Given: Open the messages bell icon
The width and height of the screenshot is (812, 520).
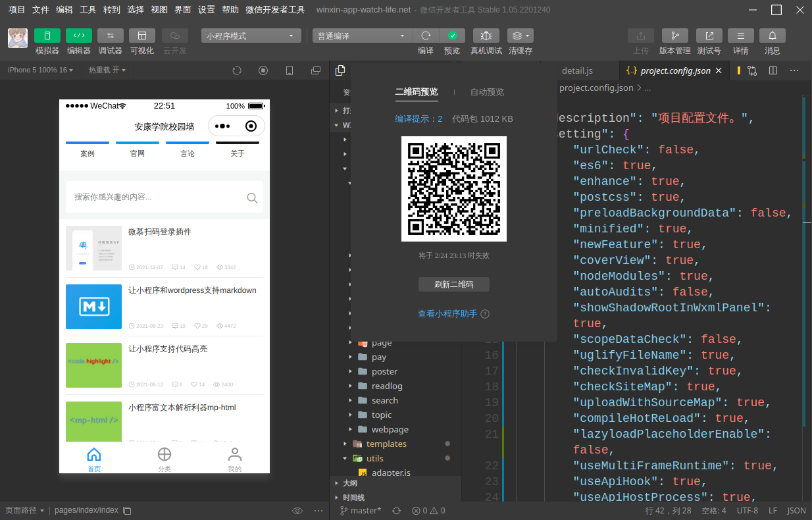Looking at the screenshot, I should point(773,36).
